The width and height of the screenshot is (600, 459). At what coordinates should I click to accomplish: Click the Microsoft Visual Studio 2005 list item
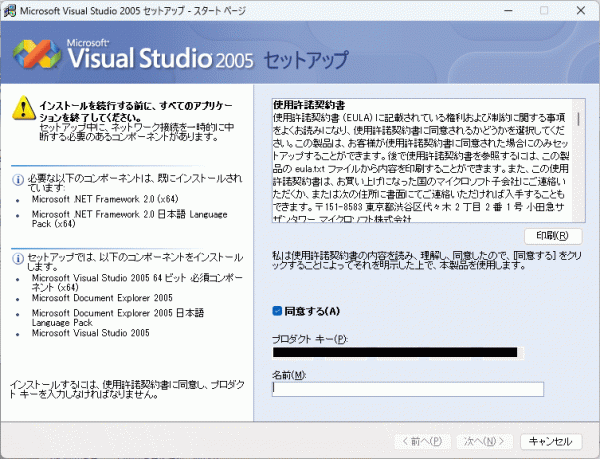pyautogui.click(x=90, y=333)
